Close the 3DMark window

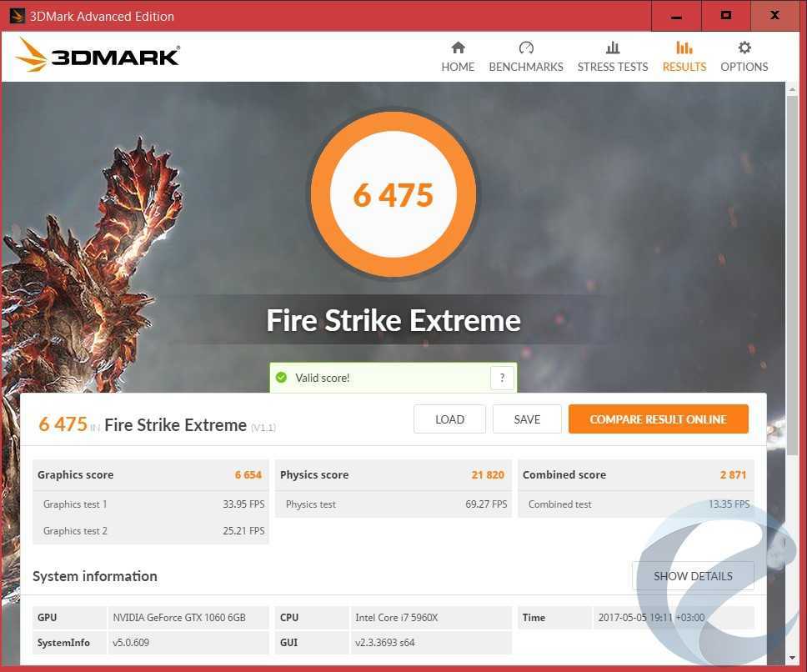click(x=775, y=16)
